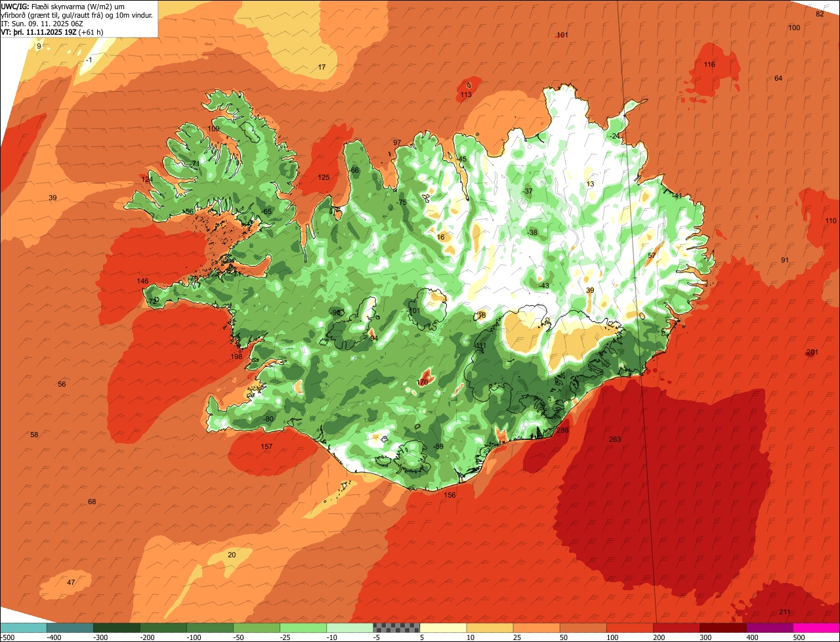Click the negative value -38 inland
Viewport: 840px width, 642px height.
click(x=532, y=232)
